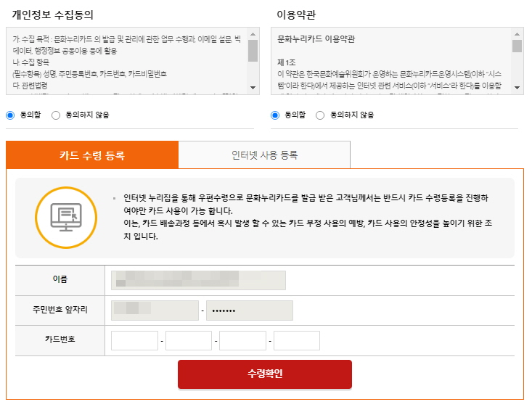Click the 문화누리카드 이용약관 heading text

pos(316,39)
